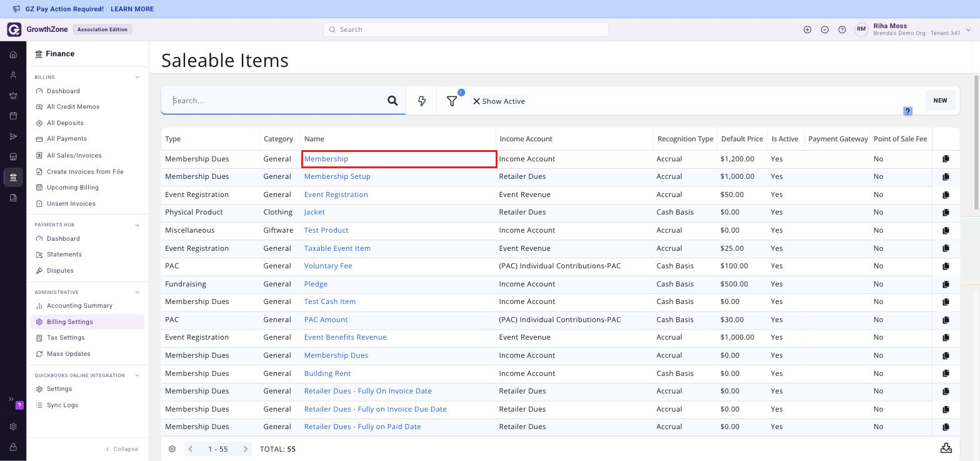Click the duplicate icon for Pledge row

click(x=946, y=284)
